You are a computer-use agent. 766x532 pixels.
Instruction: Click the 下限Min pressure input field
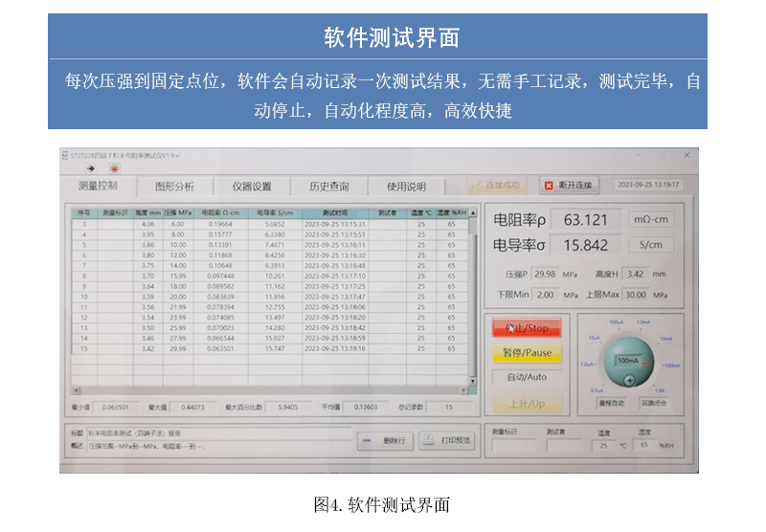545,295
